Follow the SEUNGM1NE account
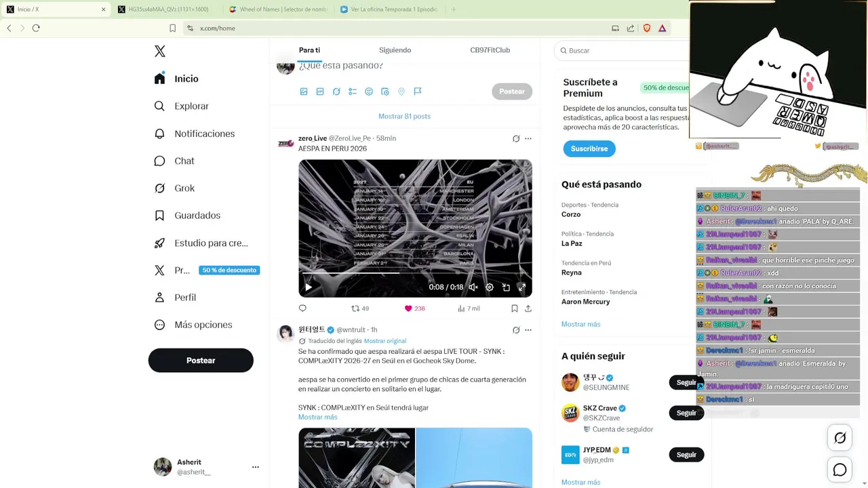This screenshot has width=868, height=488. tap(686, 382)
